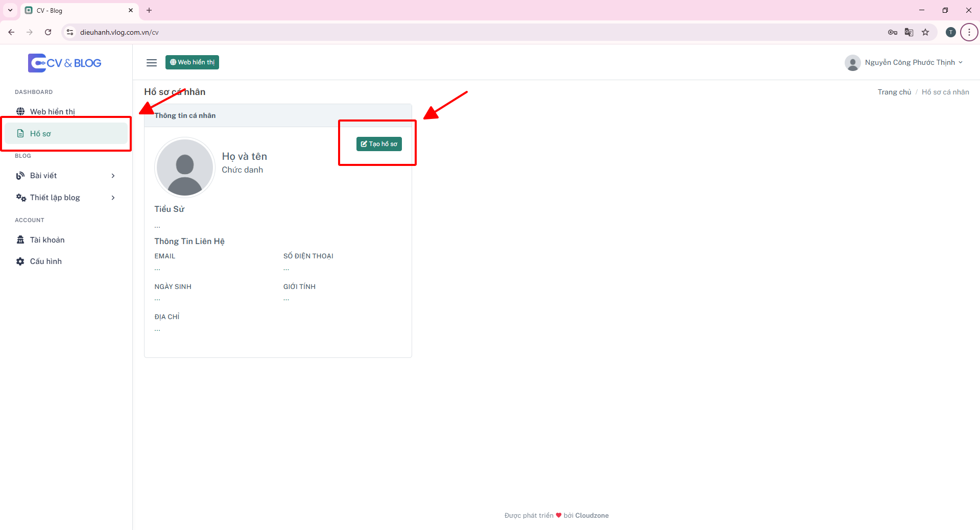
Task: Click the Tạo hồ sơ button
Action: (x=379, y=144)
